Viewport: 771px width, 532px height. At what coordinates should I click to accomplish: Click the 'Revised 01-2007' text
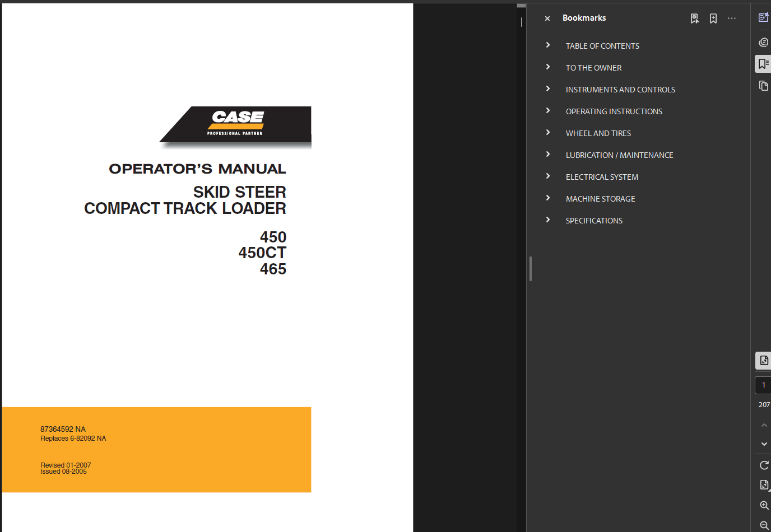[x=66, y=465]
